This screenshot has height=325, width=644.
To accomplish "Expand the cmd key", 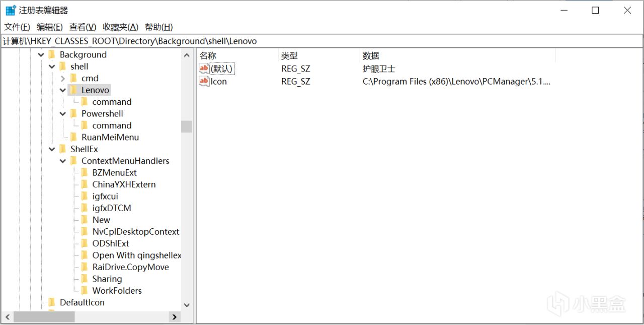I will pyautogui.click(x=63, y=79).
